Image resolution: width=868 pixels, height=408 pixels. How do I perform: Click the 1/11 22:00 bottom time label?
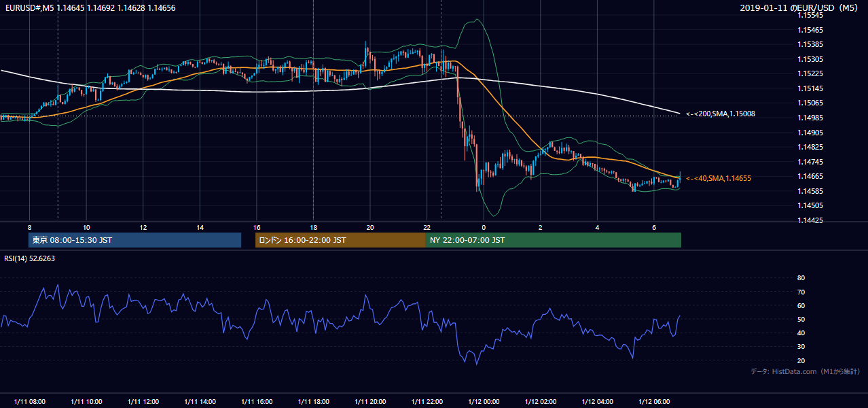click(x=427, y=401)
